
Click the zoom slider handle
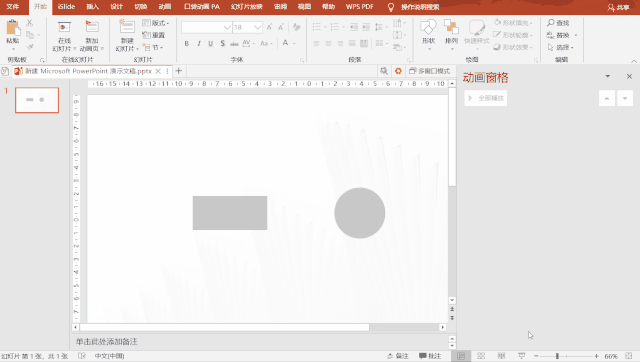[x=557, y=356]
